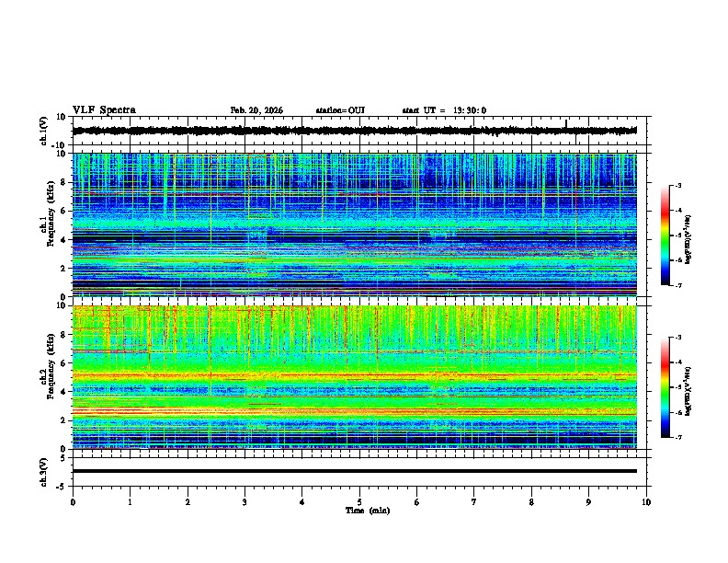Click the "-3" label atop ch.1 colorbar
This screenshot has height=563, width=728.
pyautogui.click(x=677, y=185)
